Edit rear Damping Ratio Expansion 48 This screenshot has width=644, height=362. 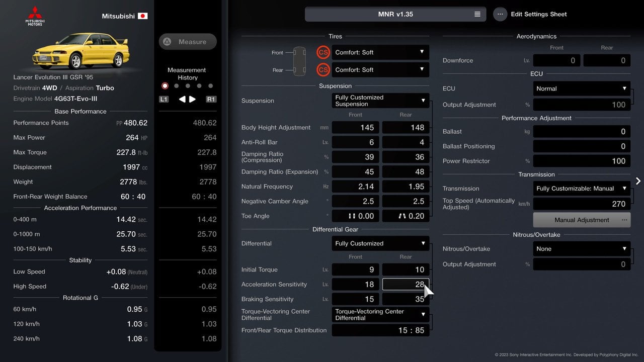pyautogui.click(x=406, y=172)
